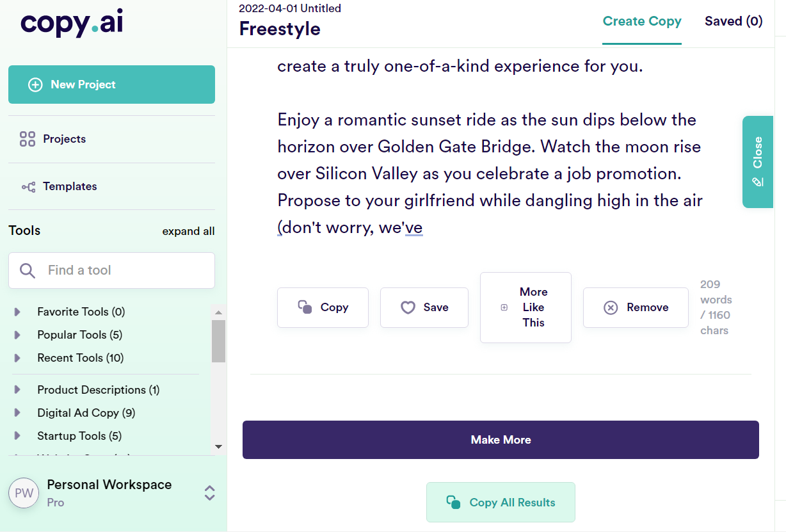This screenshot has height=532, width=786.
Task: Click the tools list scrollbar down arrow
Action: click(x=218, y=446)
